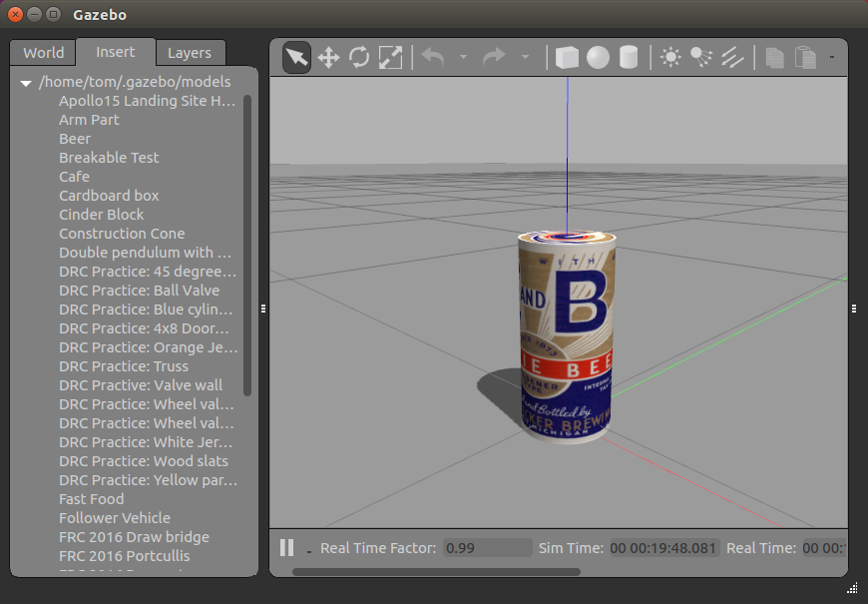Pause the simulation
The width and height of the screenshot is (868, 604).
pyautogui.click(x=287, y=547)
